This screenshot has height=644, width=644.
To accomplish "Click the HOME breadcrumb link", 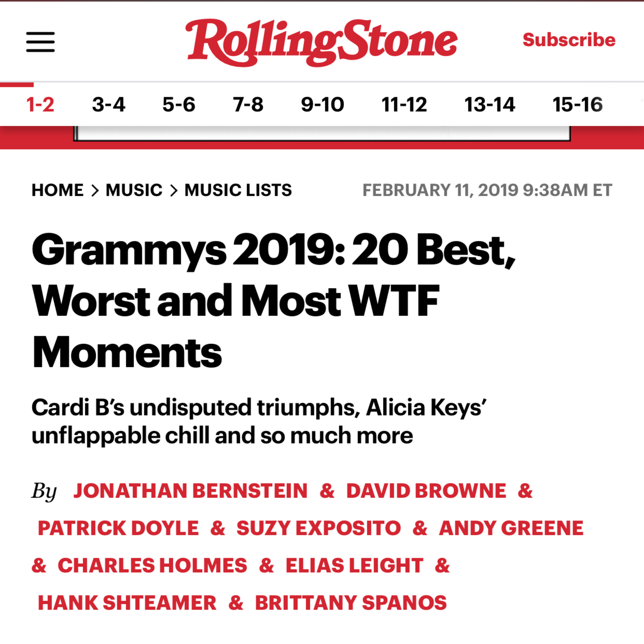I will pos(57,190).
